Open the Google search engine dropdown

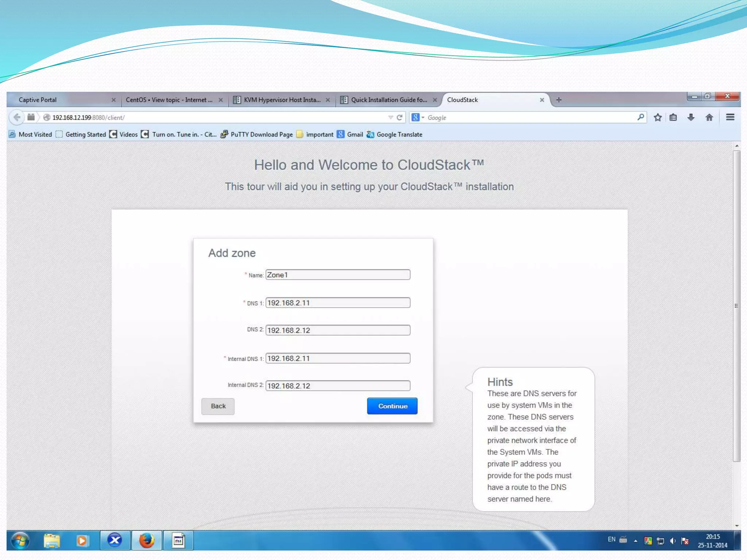pos(418,117)
